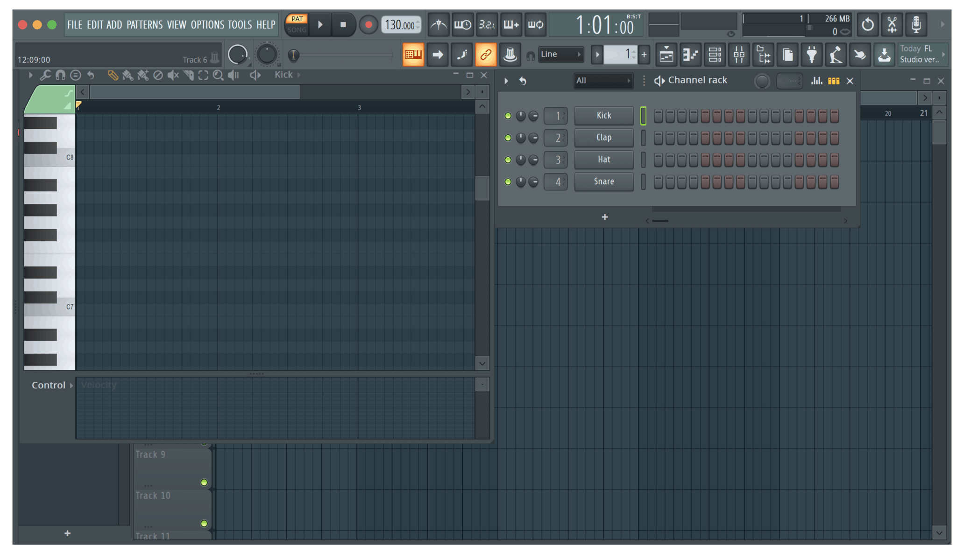This screenshot has width=964, height=560.
Task: Toggle green activity LED for Clap channel
Action: 508,137
